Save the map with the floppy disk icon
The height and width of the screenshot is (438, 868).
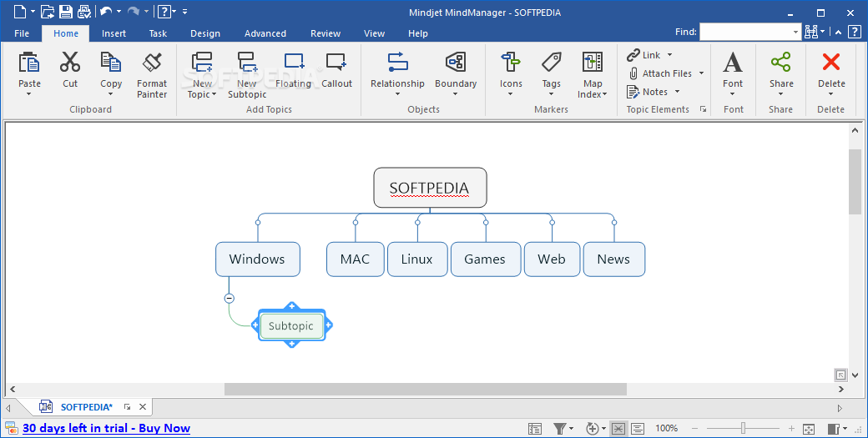pyautogui.click(x=66, y=11)
